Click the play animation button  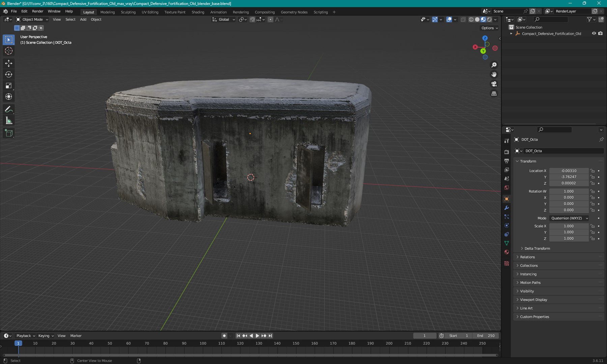[x=257, y=336]
